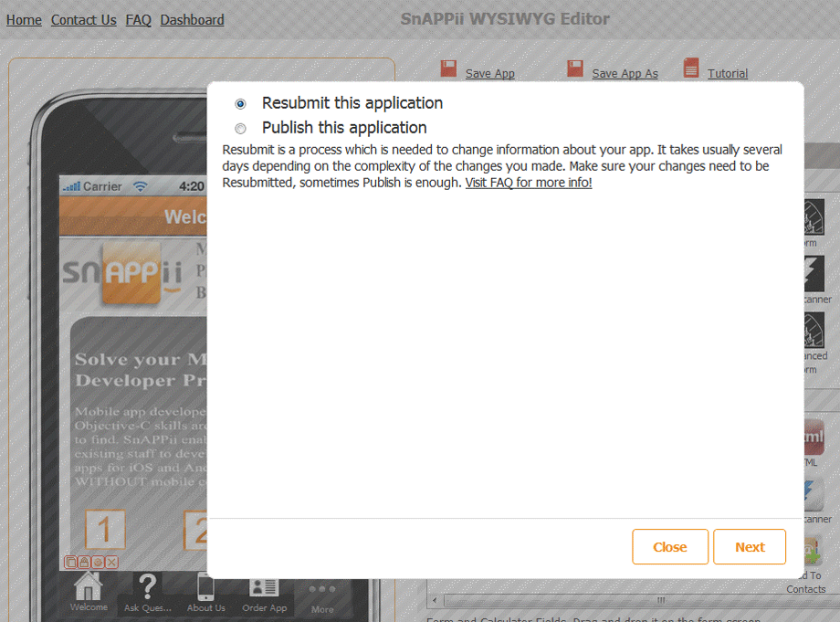This screenshot has height=622, width=840.
Task: Open the FAQ link in the top navigation
Action: click(x=138, y=20)
